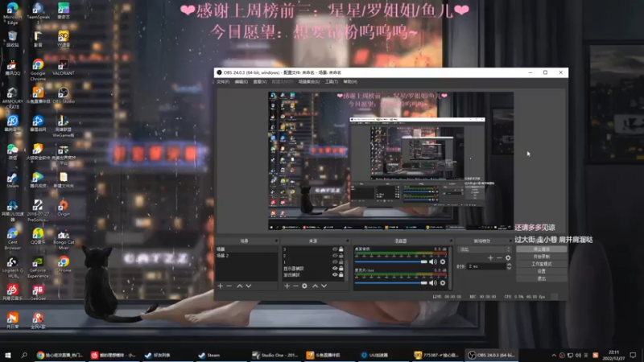Open Bongo Cat Mver desktop icon

64,239
